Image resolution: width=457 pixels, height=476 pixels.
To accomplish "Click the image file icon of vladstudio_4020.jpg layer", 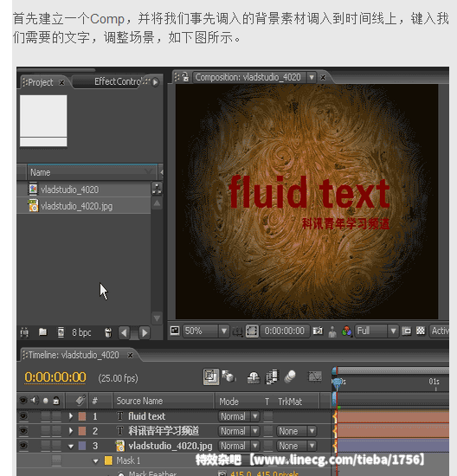I will [120, 446].
